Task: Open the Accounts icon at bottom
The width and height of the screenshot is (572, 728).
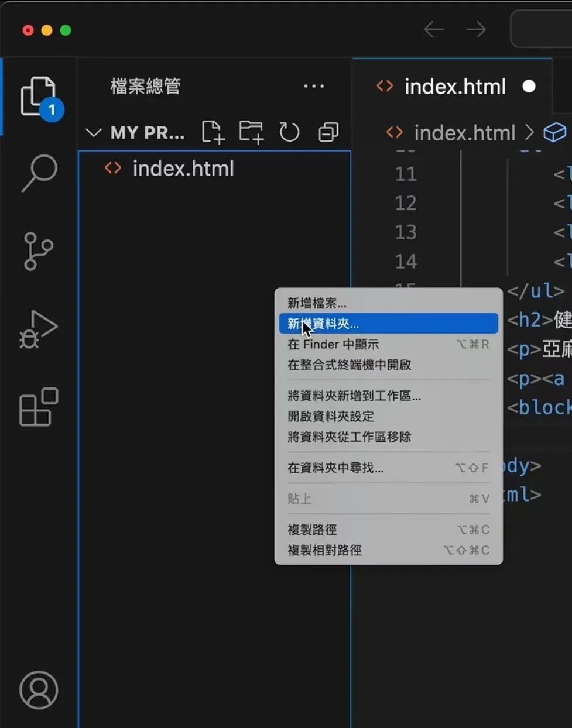Action: (x=39, y=690)
